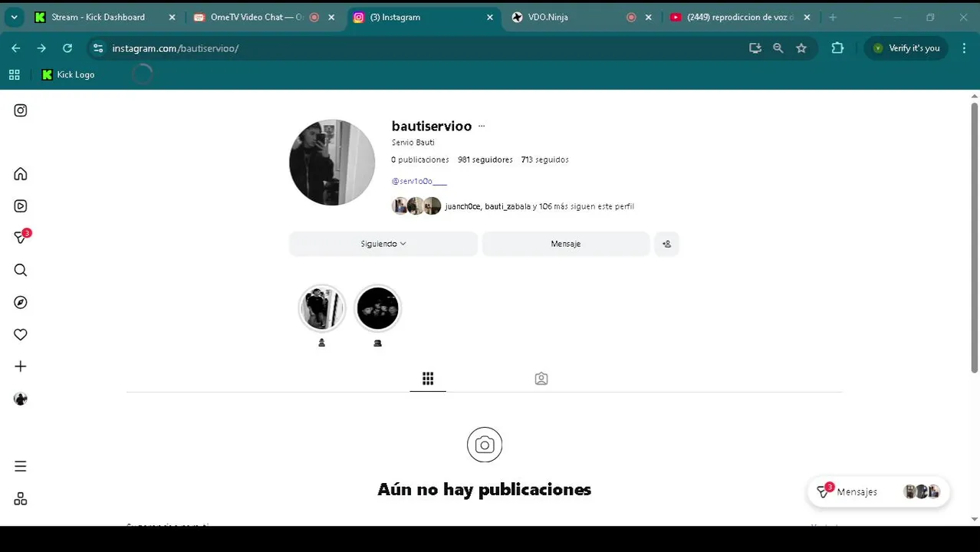Click Verify it's you profile button
980x552 pixels.
pos(906,48)
